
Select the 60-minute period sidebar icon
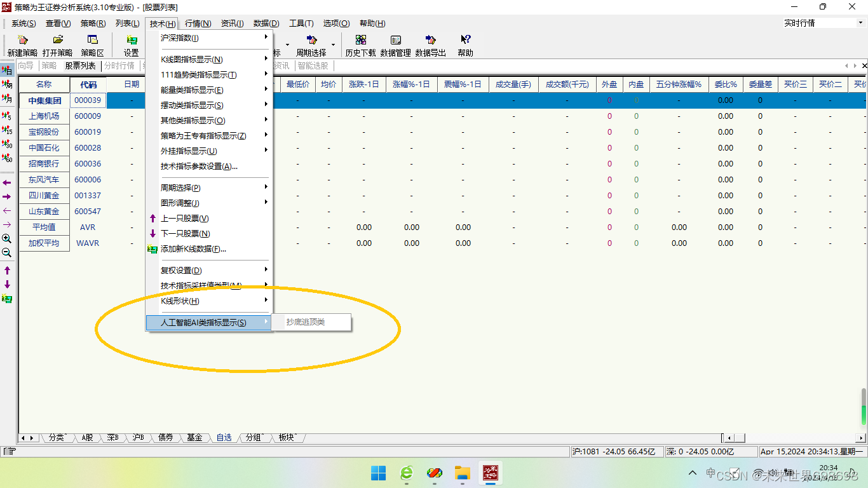pyautogui.click(x=7, y=159)
